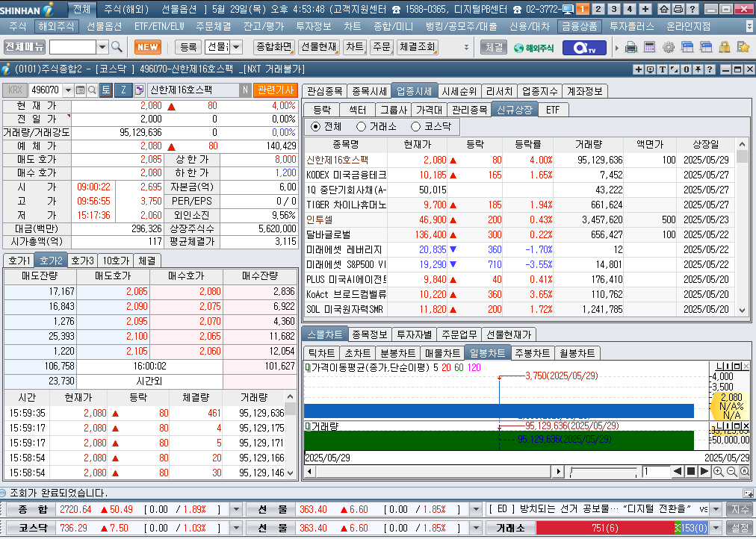This screenshot has width=756, height=539.
Task: Open the news ticker dropdown beside 지수
Action: [716, 509]
